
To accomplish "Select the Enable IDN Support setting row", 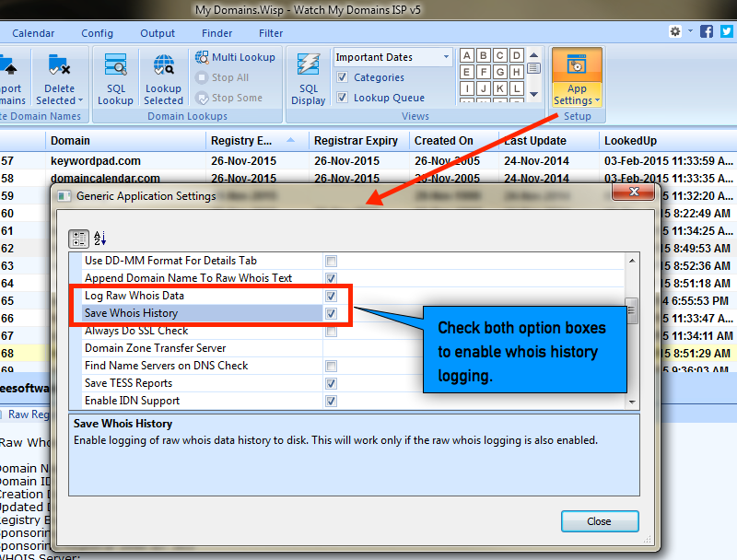I will (x=202, y=402).
